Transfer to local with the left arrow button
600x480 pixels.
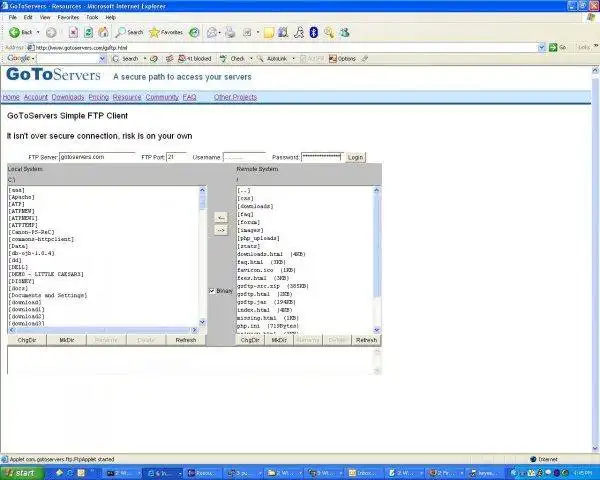[221, 217]
